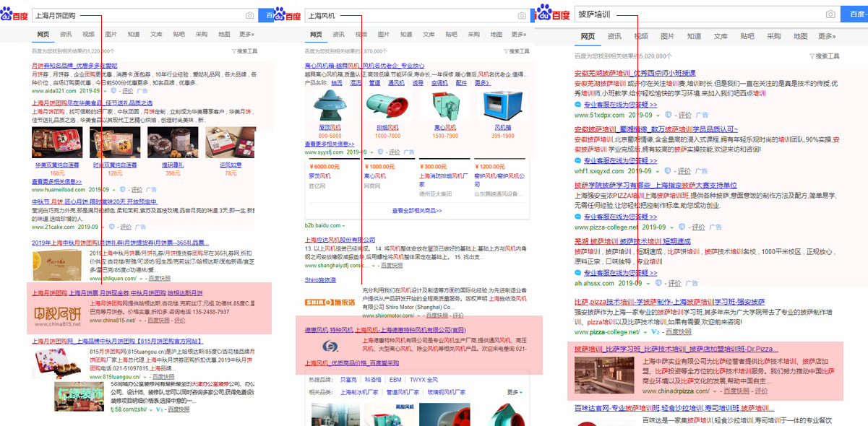Open 煌玥尊礼 mooncake product image
Screen dimensions: 868x426
[x=173, y=142]
